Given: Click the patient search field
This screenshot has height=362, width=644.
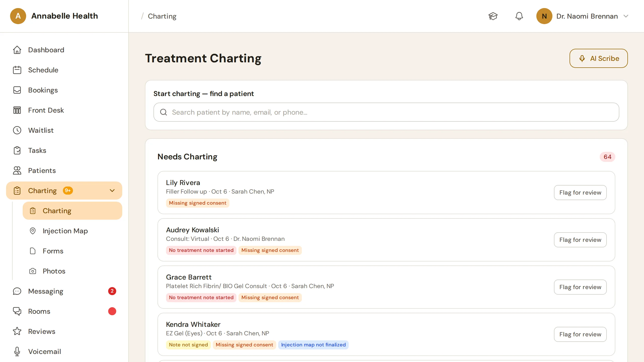Looking at the screenshot, I should coord(386,112).
